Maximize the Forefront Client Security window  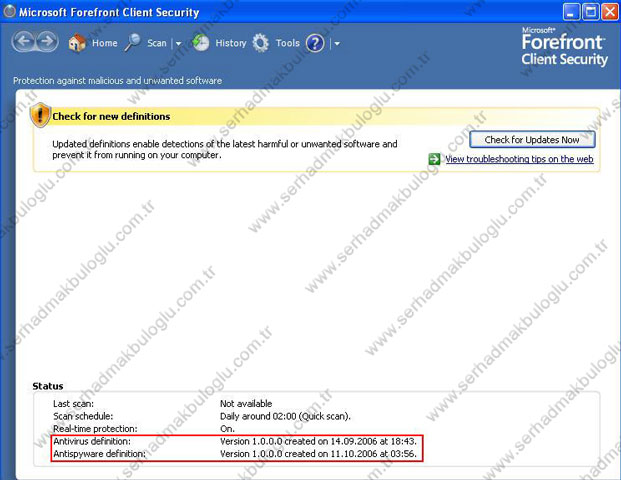point(591,12)
